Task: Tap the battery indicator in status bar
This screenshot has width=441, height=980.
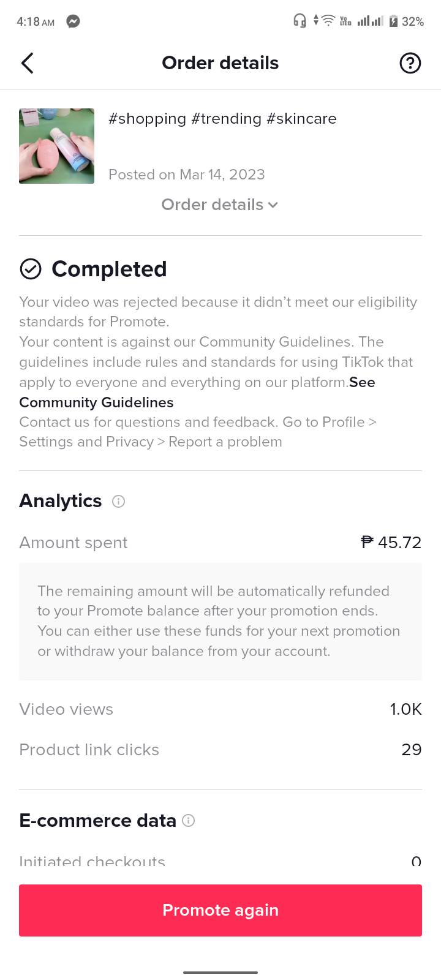Action: point(394,21)
